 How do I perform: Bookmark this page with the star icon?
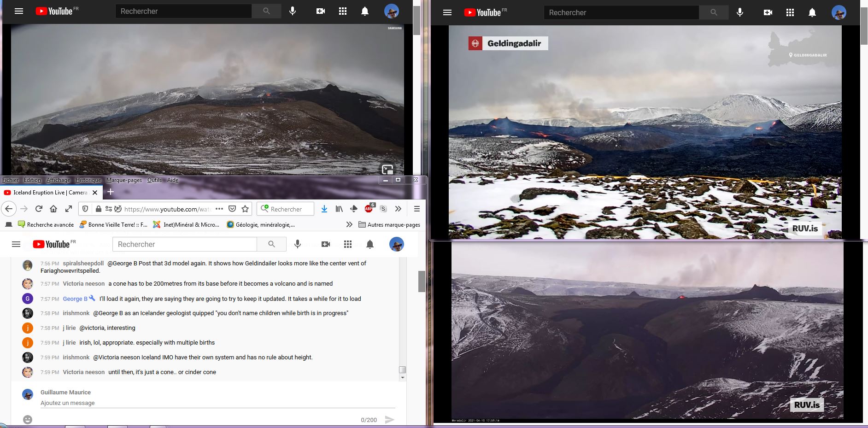pos(245,209)
